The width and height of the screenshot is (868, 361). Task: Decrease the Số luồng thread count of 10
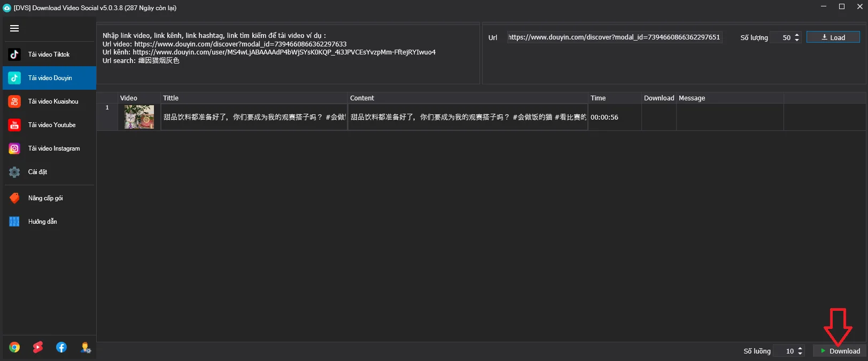click(800, 354)
